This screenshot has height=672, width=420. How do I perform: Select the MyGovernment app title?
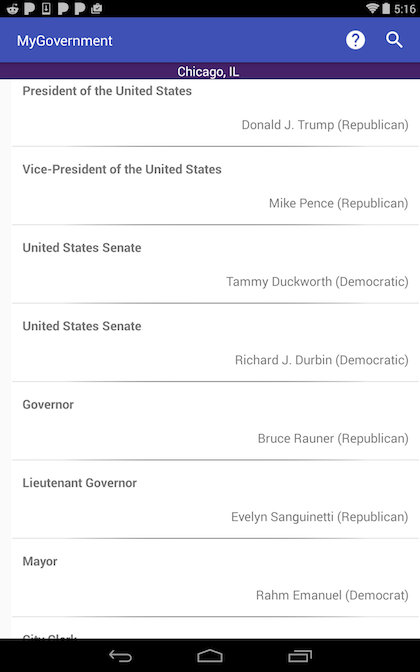tap(65, 41)
